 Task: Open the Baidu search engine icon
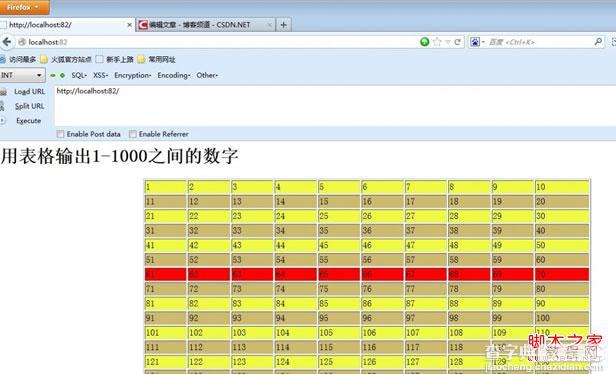(475, 42)
